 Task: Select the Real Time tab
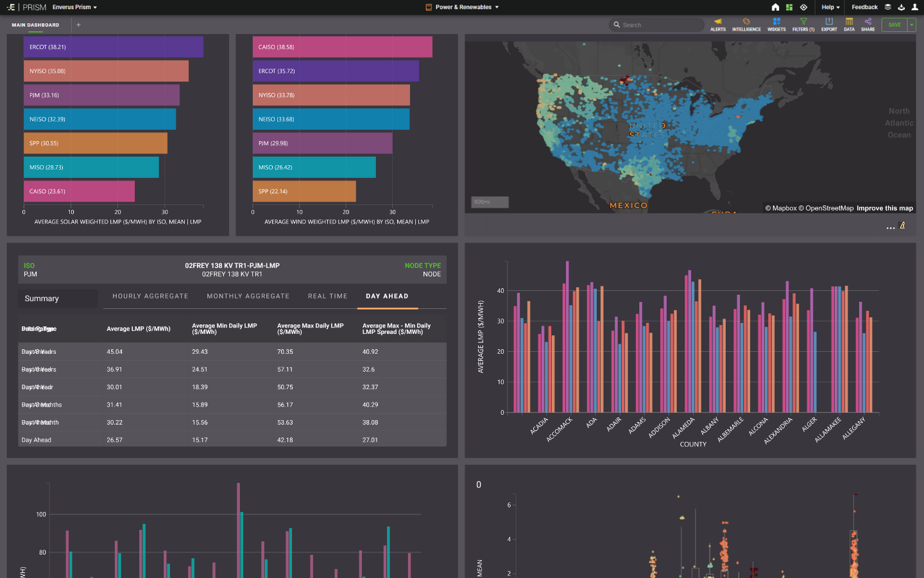pyautogui.click(x=327, y=296)
